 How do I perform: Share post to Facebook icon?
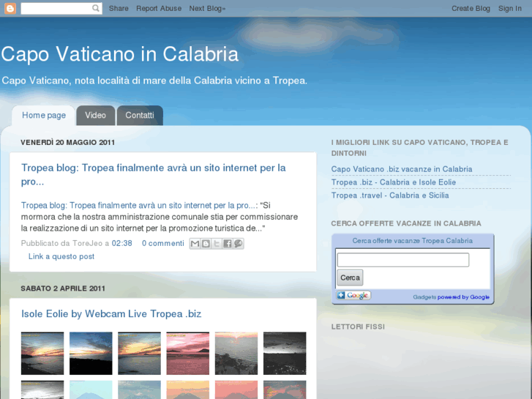click(228, 244)
